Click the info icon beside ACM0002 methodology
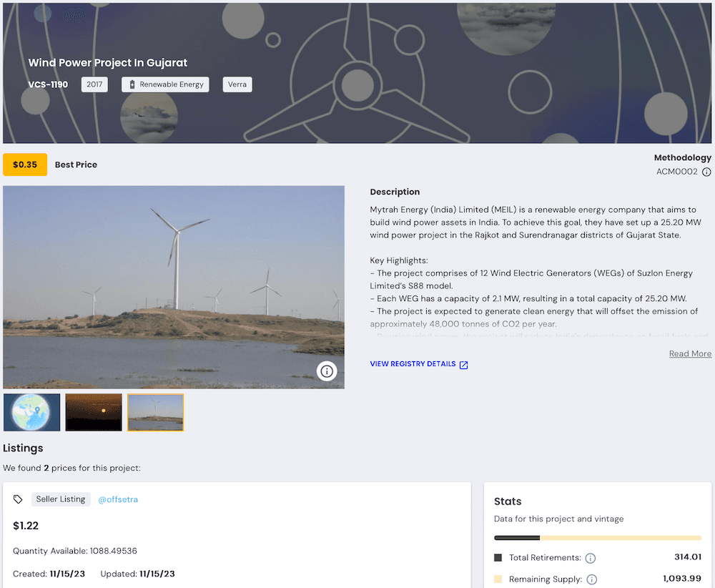The width and height of the screenshot is (715, 588). (706, 172)
